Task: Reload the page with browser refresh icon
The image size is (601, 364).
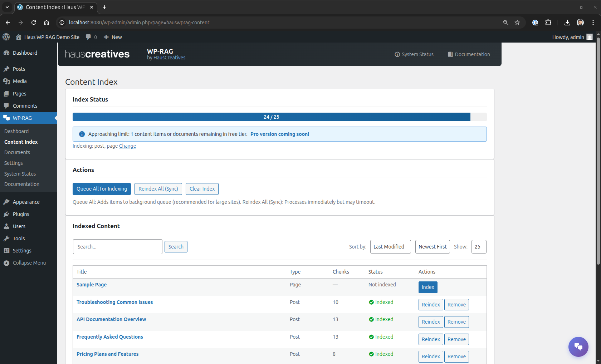Action: (34, 23)
